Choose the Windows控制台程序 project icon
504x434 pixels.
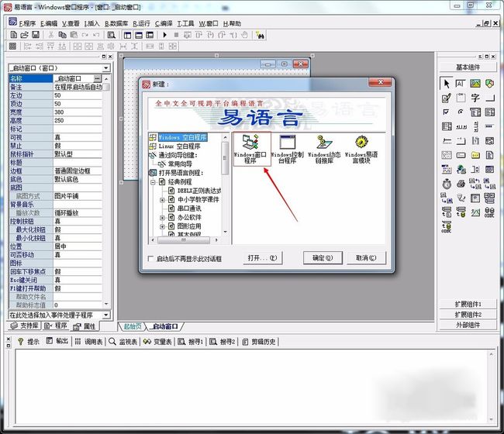coord(287,149)
